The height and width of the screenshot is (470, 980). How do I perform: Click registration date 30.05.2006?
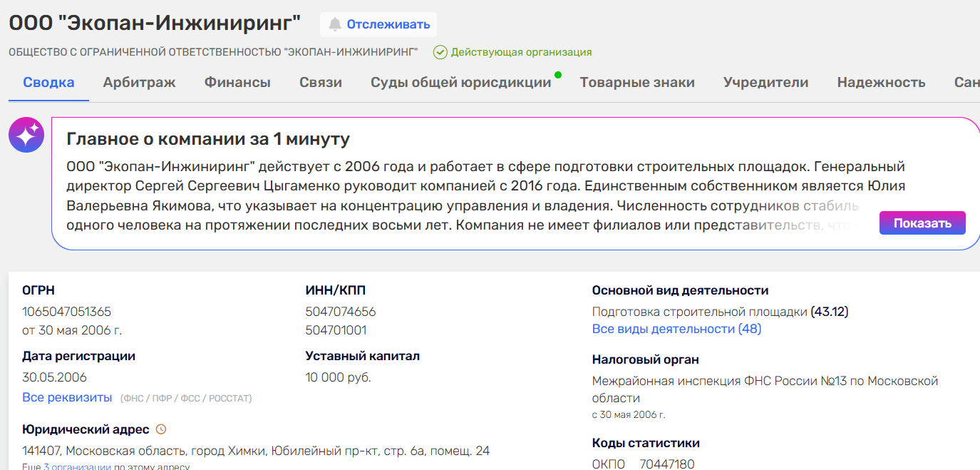pyautogui.click(x=54, y=377)
